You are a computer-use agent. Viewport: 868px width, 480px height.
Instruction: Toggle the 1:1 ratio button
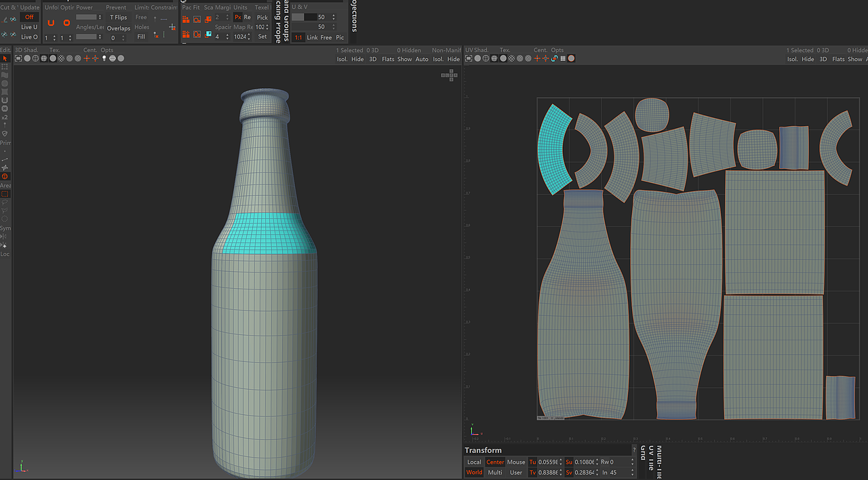(x=298, y=37)
